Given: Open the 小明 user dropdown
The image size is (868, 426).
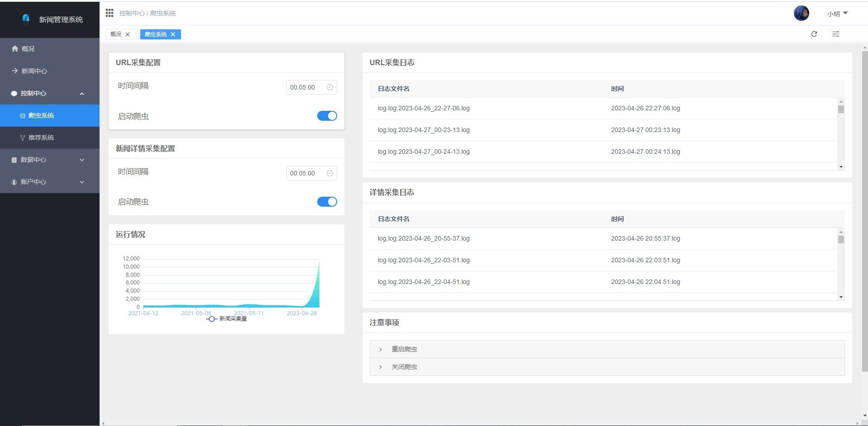Looking at the screenshot, I should [837, 14].
